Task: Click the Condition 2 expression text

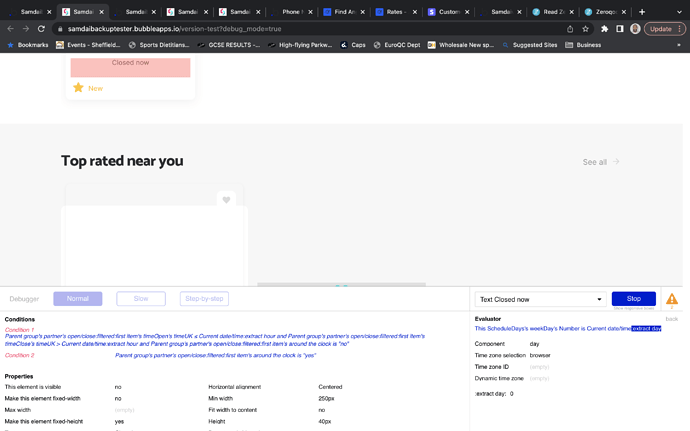Action: pyautogui.click(x=216, y=355)
